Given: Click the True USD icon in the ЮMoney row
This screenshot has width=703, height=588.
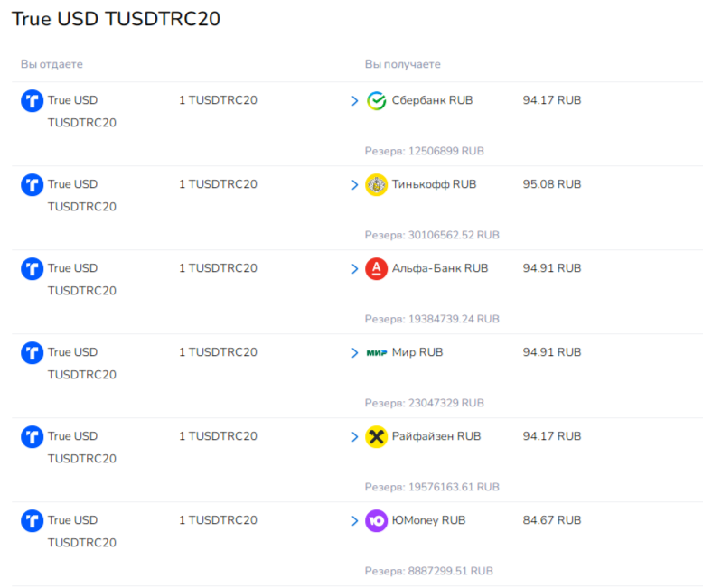Looking at the screenshot, I should (33, 521).
